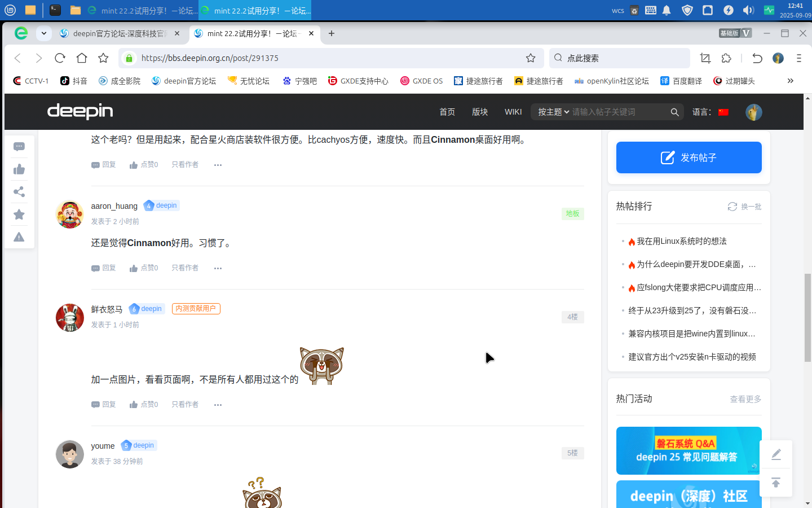The image size is (812, 508).
Task: Switch to deepin官方论坛 browser tab
Action: 120,34
